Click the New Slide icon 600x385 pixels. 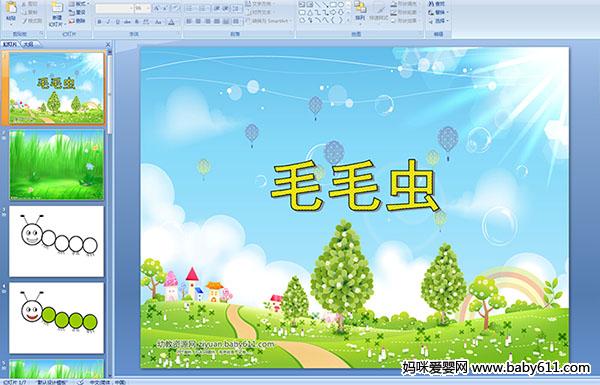point(57,12)
